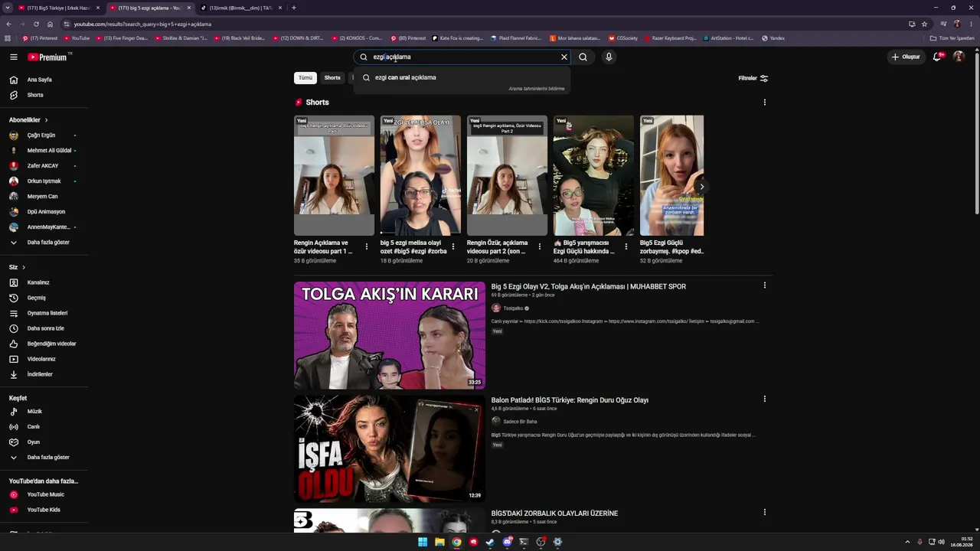Image resolution: width=980 pixels, height=551 pixels.
Task: Open menu for Tolga Akış'ın Açıklaması video
Action: (x=764, y=285)
